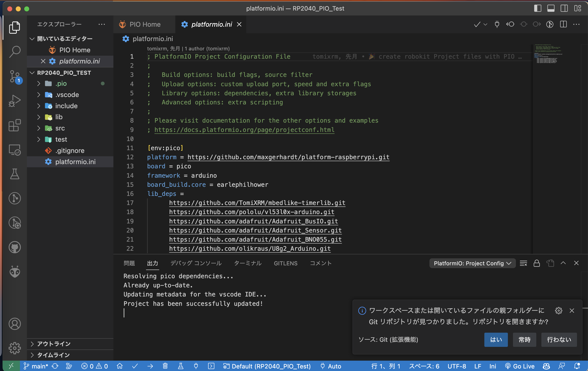Click the 行わない button in notification
The width and height of the screenshot is (588, 371).
click(x=559, y=339)
